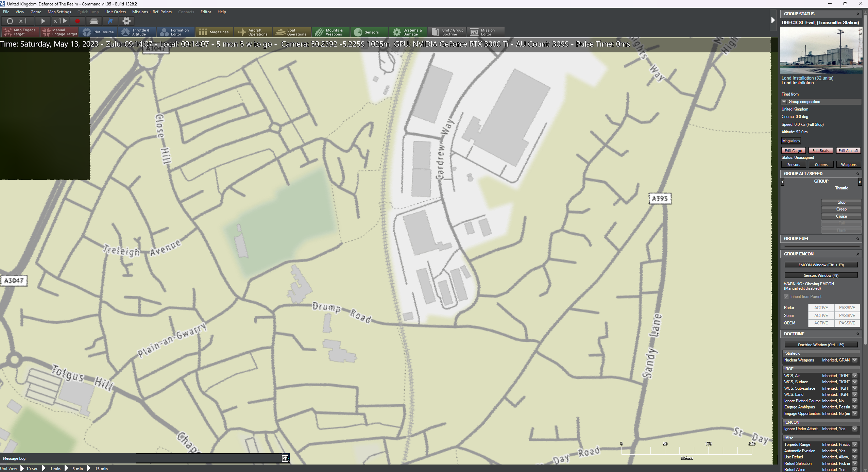Click the x1 fast-forward speed button

pyautogui.click(x=60, y=21)
